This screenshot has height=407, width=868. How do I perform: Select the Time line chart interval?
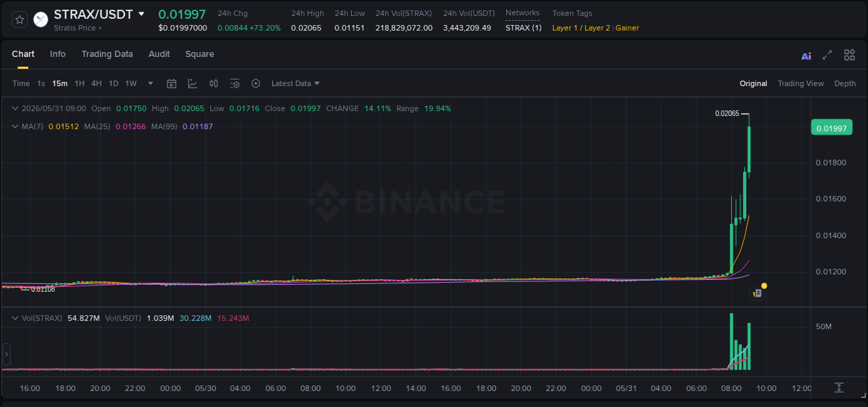tap(22, 83)
